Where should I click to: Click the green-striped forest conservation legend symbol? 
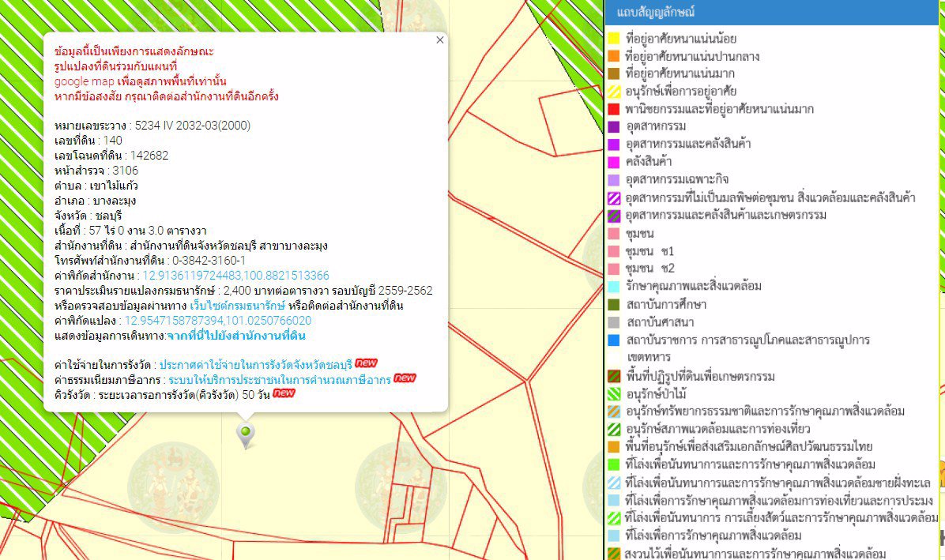[x=613, y=393]
